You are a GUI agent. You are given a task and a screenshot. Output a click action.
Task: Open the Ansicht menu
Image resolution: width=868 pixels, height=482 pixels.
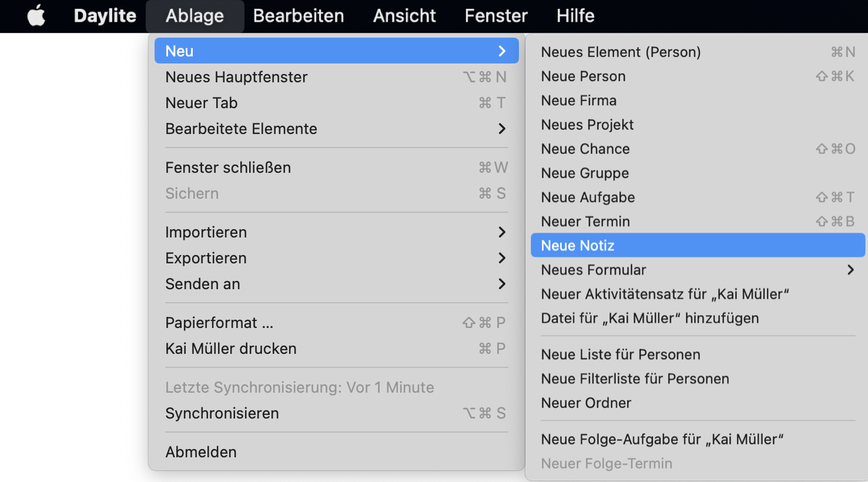pyautogui.click(x=404, y=16)
